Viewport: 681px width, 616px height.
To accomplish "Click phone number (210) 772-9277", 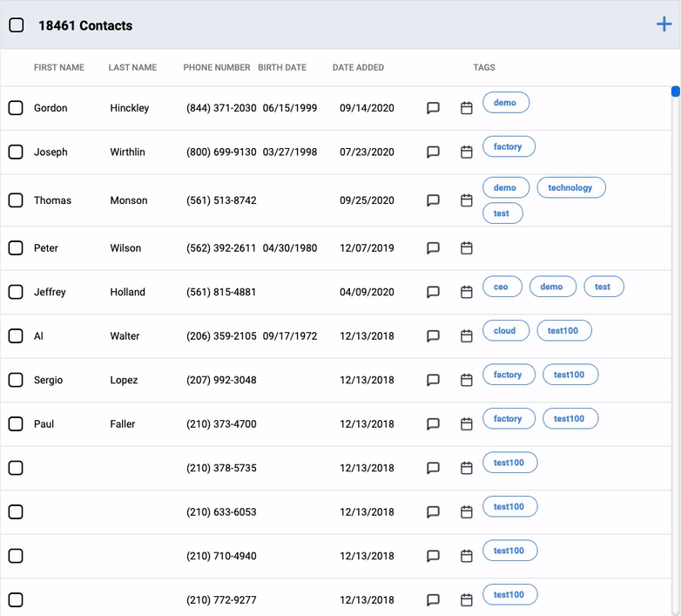I will (221, 600).
